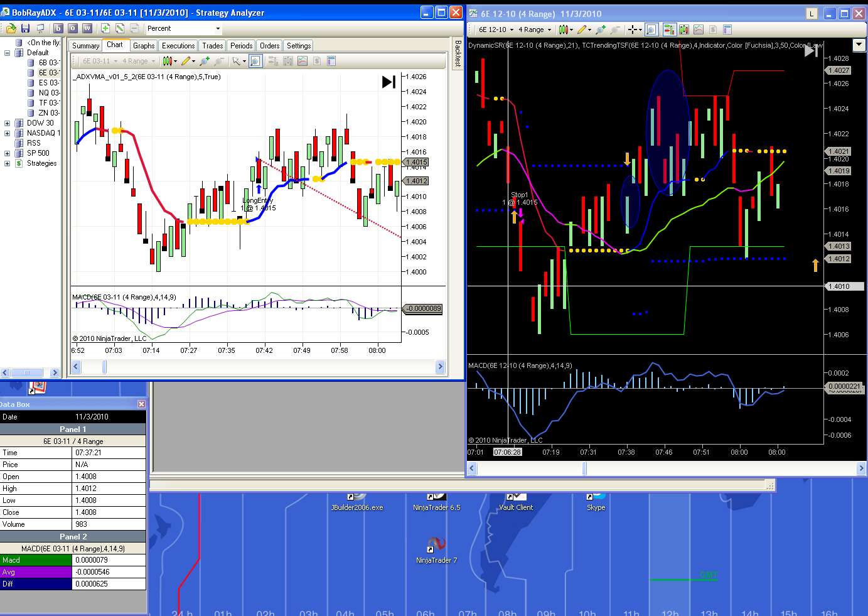Viewport: 868px width, 616px height.
Task: Open the Settings tab
Action: (299, 46)
